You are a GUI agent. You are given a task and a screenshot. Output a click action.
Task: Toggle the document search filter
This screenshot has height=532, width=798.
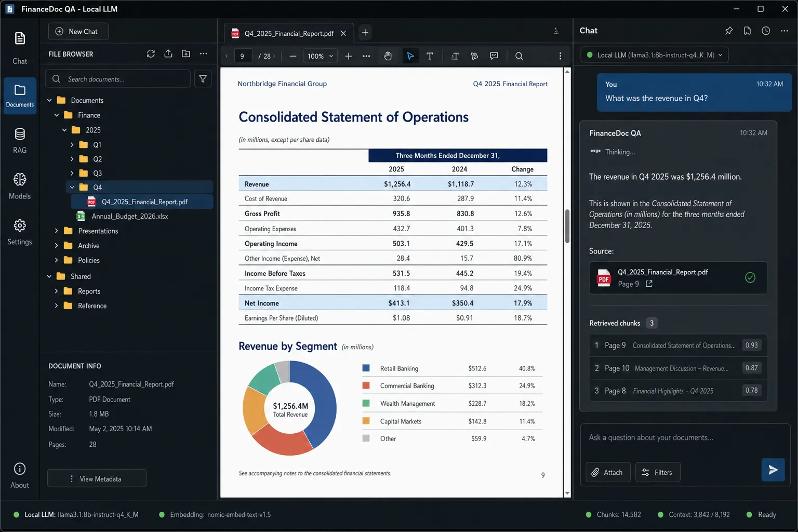pos(203,78)
